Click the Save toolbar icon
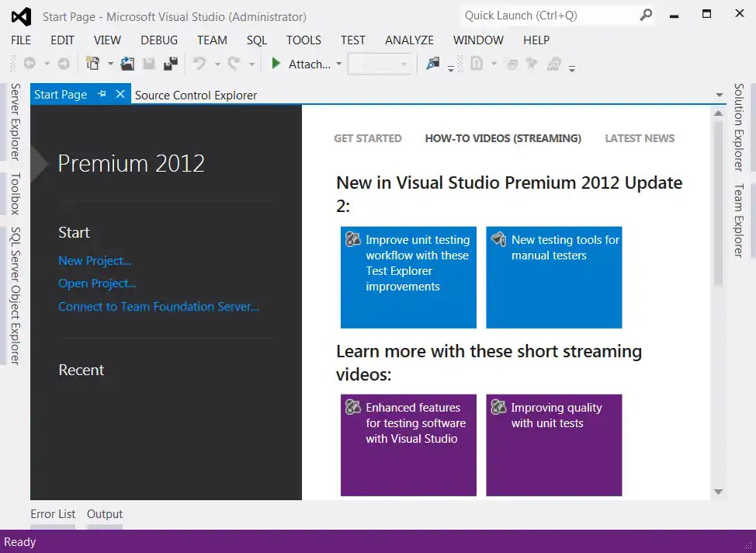The width and height of the screenshot is (756, 553). point(149,63)
